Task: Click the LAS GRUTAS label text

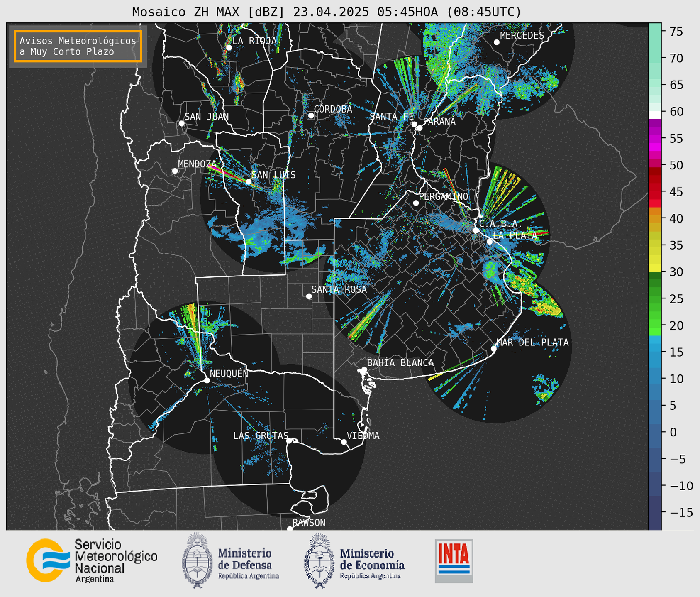Action: (x=261, y=436)
